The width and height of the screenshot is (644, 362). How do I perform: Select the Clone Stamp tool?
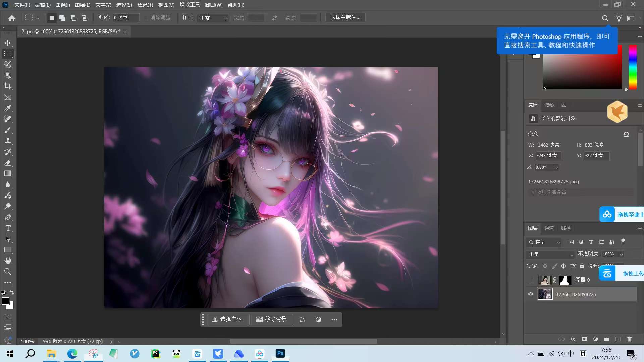8,141
